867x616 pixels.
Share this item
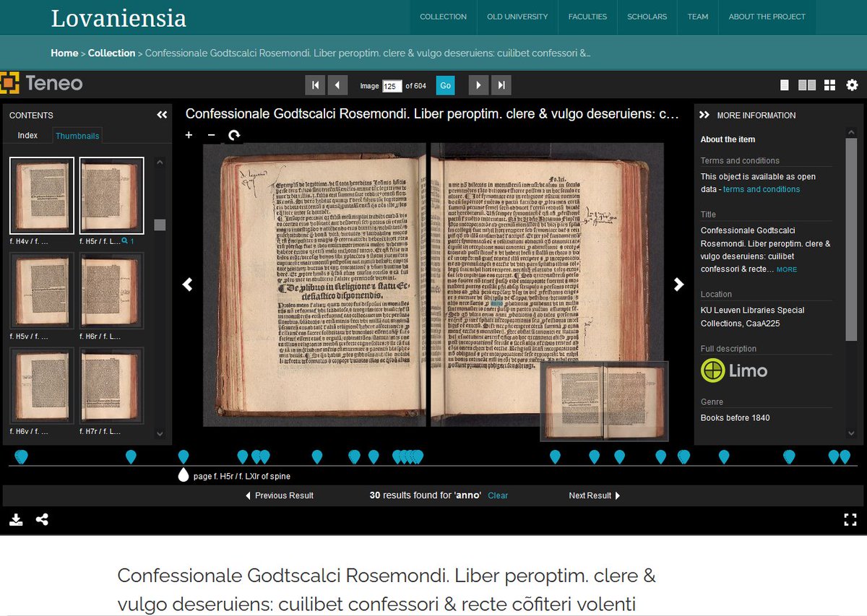(42, 519)
